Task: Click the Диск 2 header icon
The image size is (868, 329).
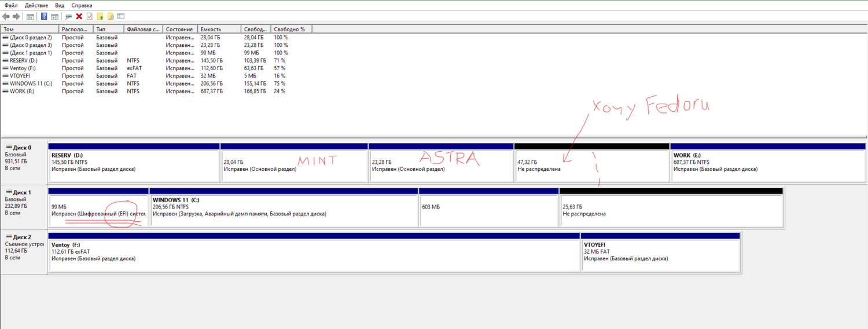Action: [8, 237]
